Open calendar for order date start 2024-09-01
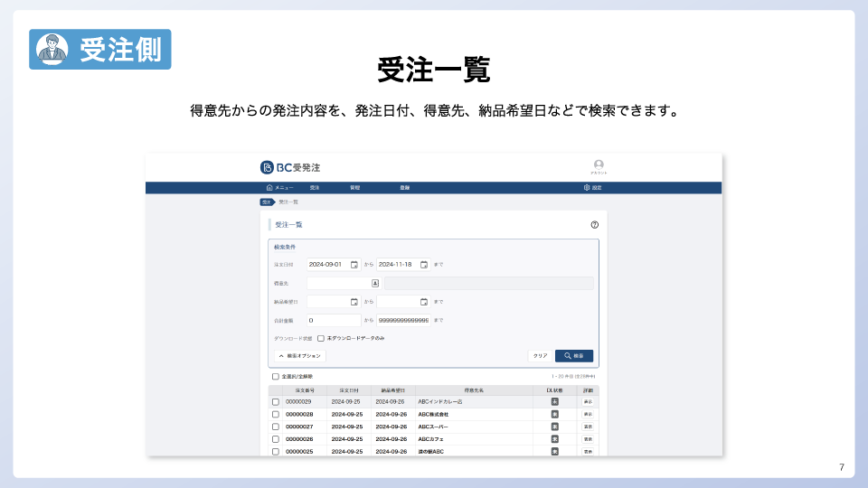The height and width of the screenshot is (488, 868). click(354, 265)
